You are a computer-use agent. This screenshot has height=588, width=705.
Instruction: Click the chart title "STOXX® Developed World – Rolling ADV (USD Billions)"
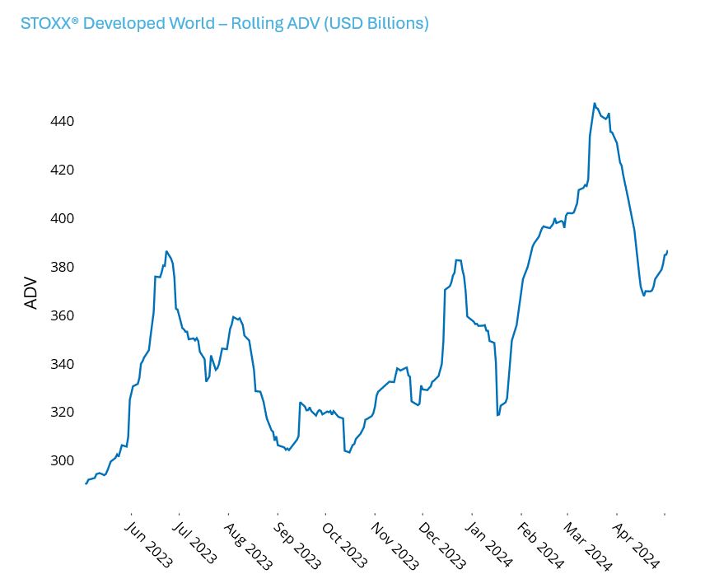click(225, 23)
